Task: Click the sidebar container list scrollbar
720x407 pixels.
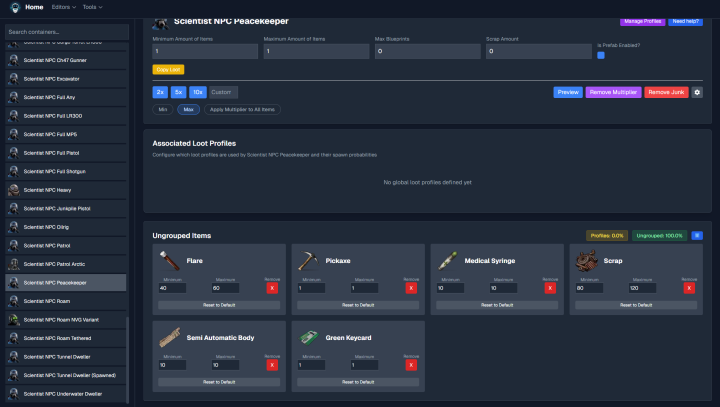Action: pos(128,360)
